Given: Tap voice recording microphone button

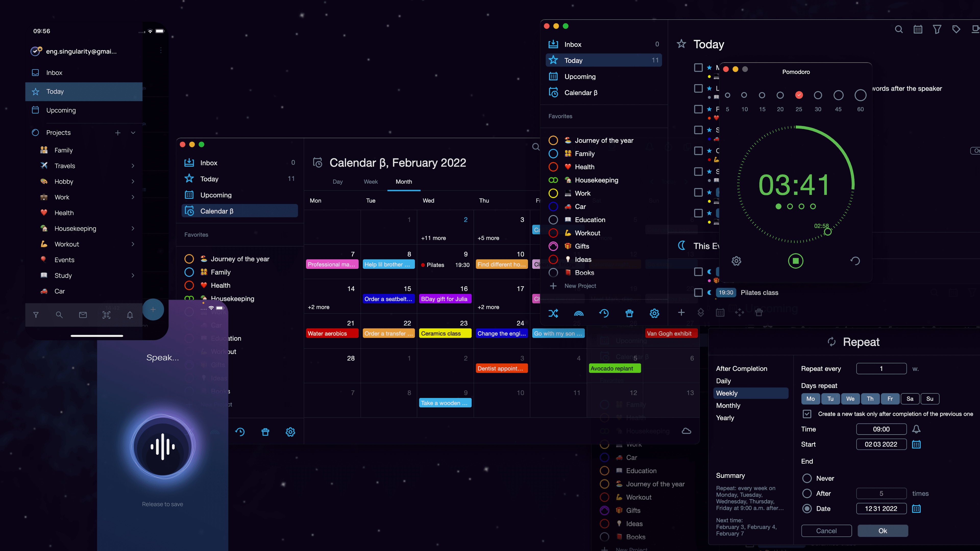Looking at the screenshot, I should coord(163,447).
